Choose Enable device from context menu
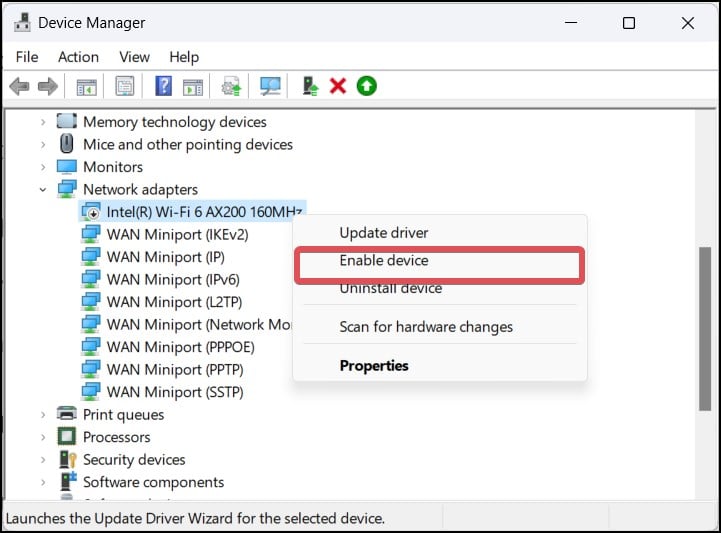 [440, 261]
